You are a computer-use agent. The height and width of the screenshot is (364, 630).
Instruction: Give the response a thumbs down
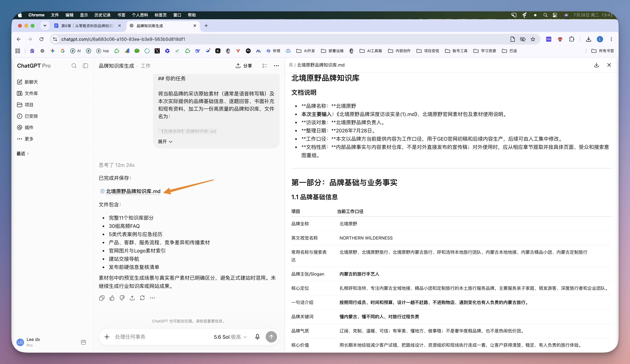coord(122,298)
